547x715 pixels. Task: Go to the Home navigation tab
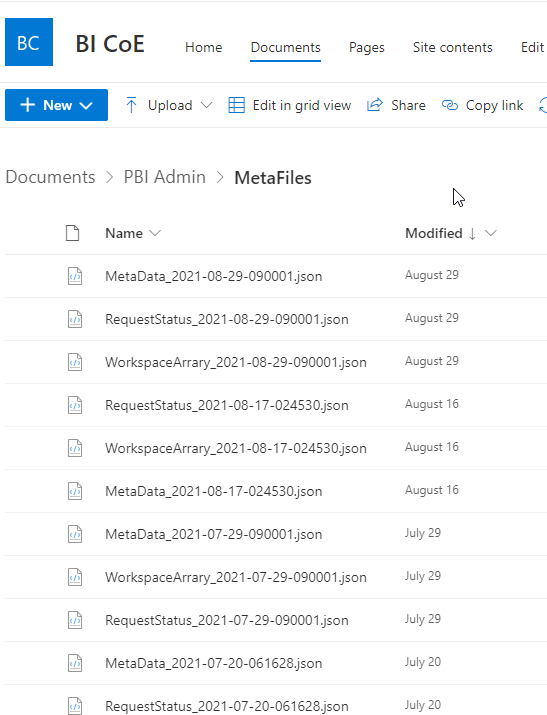[x=204, y=47]
